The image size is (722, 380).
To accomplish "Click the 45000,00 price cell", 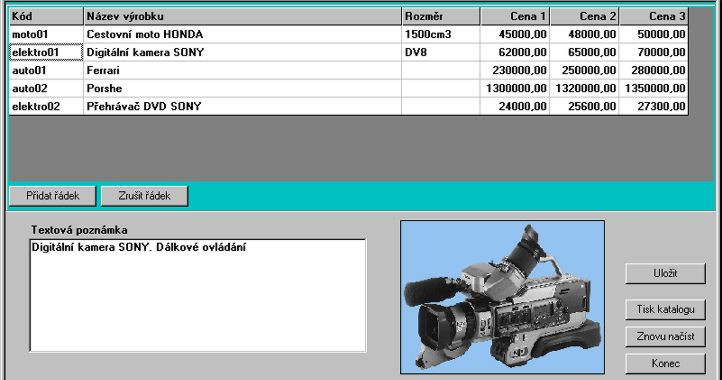I will pos(515,35).
